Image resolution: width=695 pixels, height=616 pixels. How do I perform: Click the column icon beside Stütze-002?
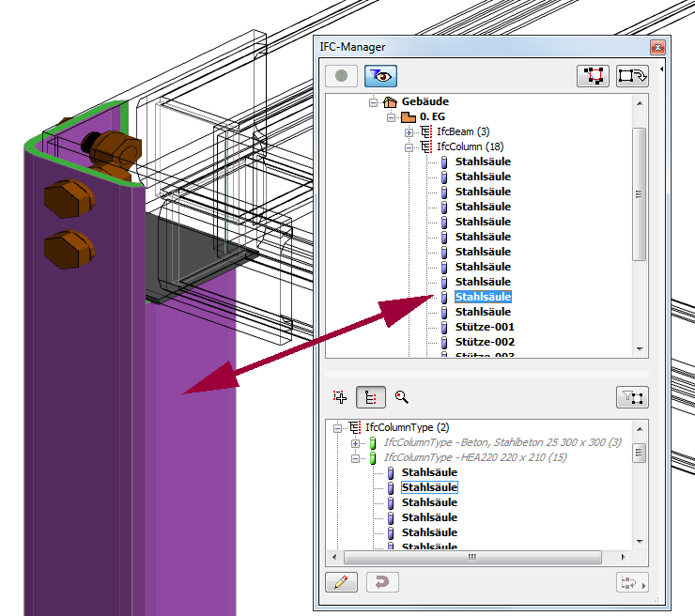coord(444,342)
